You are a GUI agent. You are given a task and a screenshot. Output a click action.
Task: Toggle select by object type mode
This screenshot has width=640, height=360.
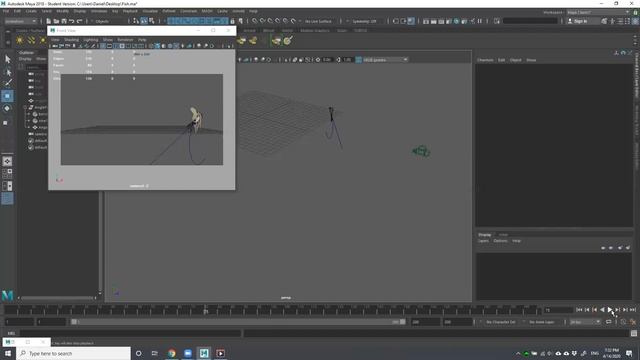(144, 21)
